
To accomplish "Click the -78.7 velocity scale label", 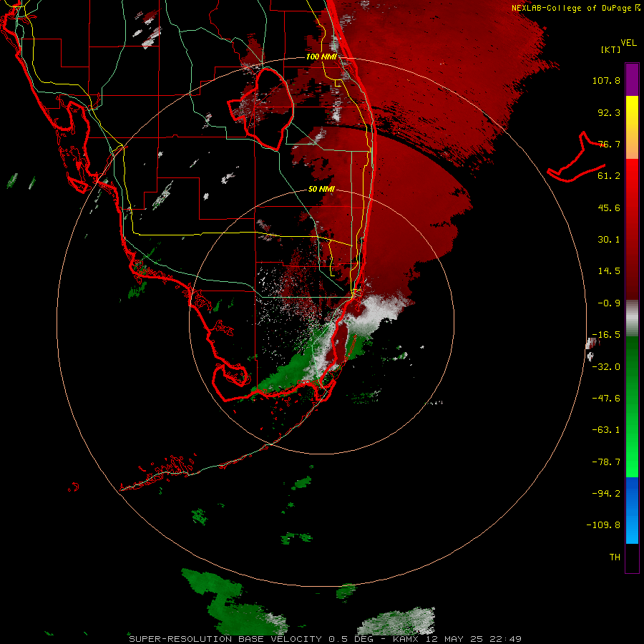I will (x=606, y=462).
